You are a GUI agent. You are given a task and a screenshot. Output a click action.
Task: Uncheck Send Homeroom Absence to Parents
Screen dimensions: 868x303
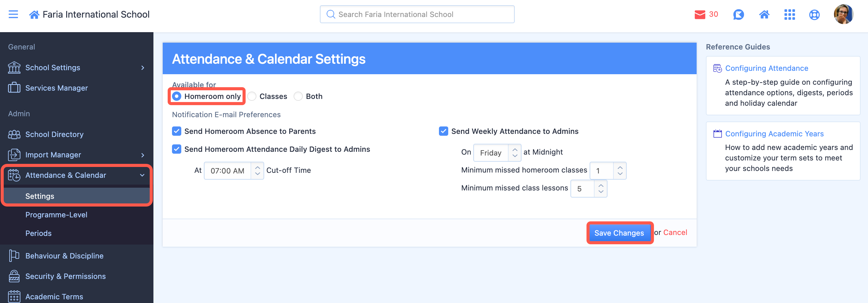tap(177, 131)
